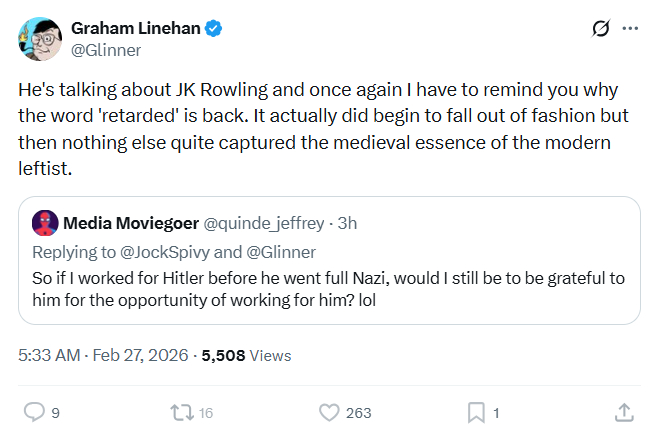Bookmark this post with the bookmark icon

[477, 411]
